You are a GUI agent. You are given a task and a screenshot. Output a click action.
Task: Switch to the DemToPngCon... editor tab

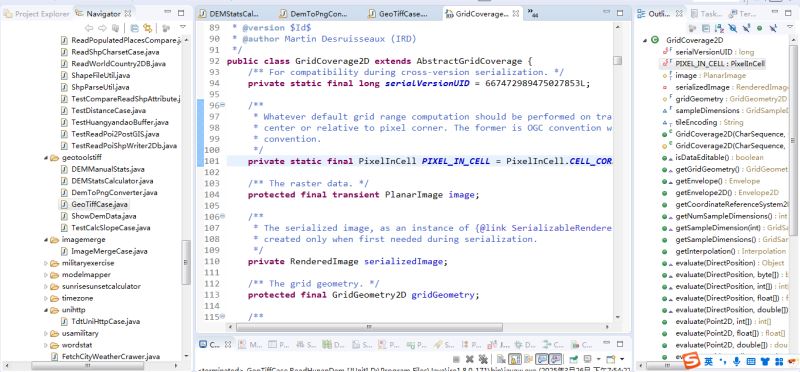[313, 14]
